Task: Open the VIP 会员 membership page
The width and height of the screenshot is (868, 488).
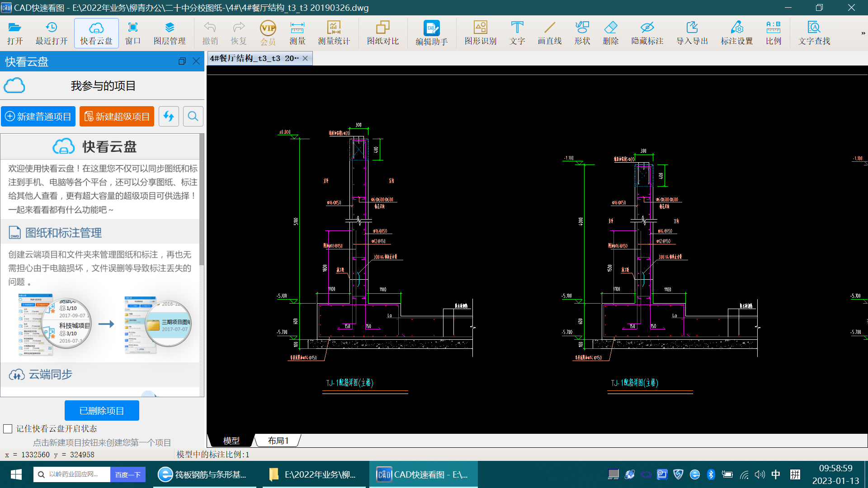Action: (x=268, y=33)
